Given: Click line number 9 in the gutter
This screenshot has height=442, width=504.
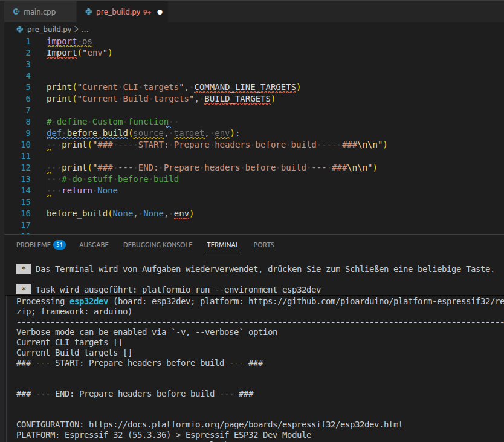Looking at the screenshot, I should [x=28, y=133].
